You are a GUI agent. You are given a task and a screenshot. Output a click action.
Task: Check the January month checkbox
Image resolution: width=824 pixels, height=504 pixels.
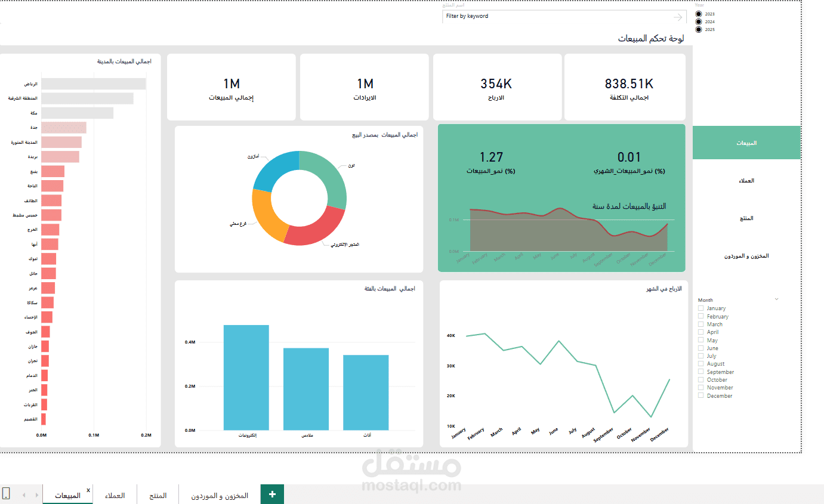(x=701, y=308)
